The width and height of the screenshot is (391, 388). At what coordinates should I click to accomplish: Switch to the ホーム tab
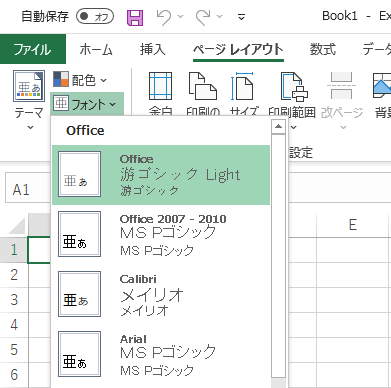point(96,49)
